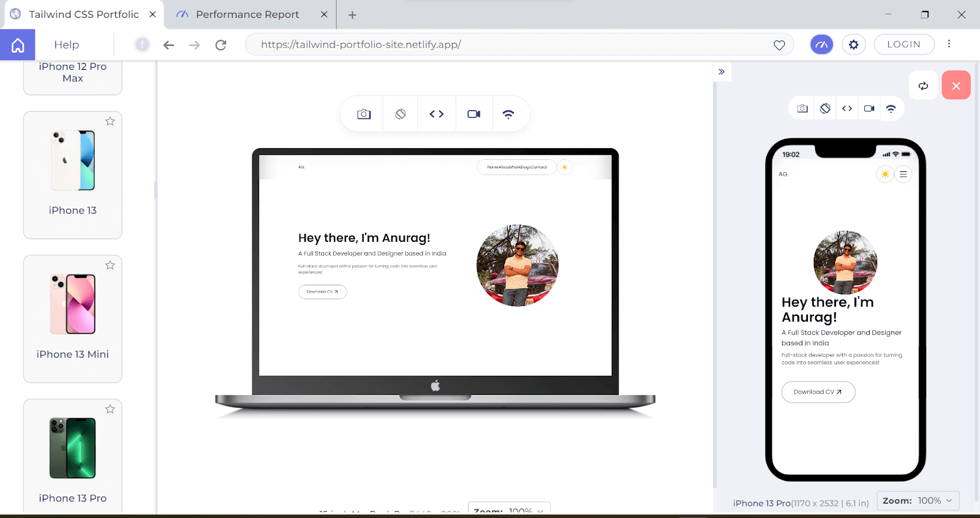
Task: Record video of the MacBook view
Action: point(474,114)
